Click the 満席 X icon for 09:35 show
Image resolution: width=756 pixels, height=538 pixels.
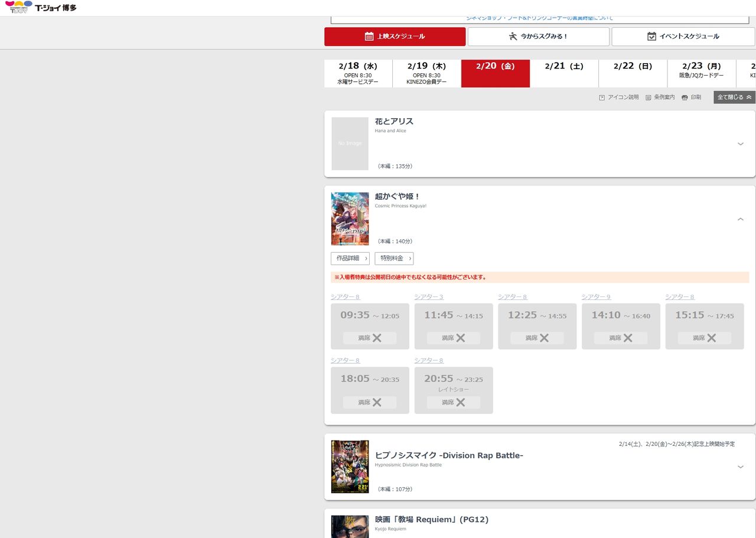377,338
